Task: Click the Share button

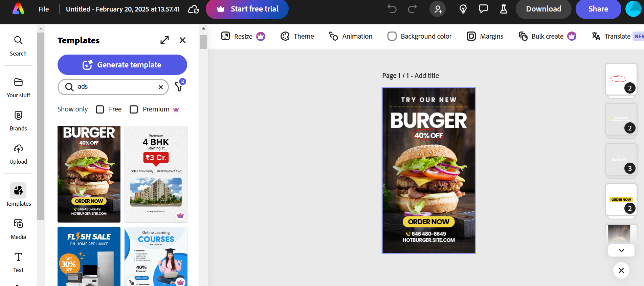Action: click(598, 9)
